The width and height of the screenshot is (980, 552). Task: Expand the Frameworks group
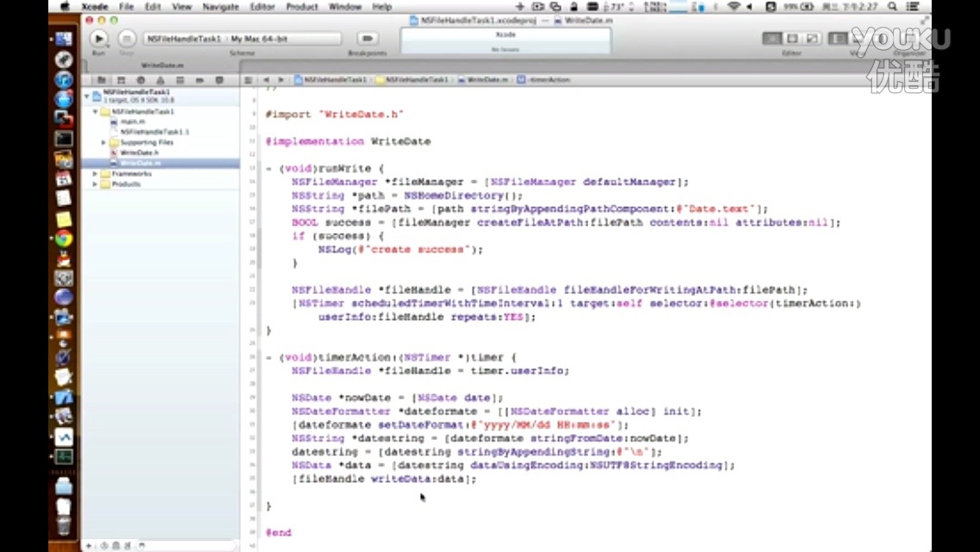(96, 173)
